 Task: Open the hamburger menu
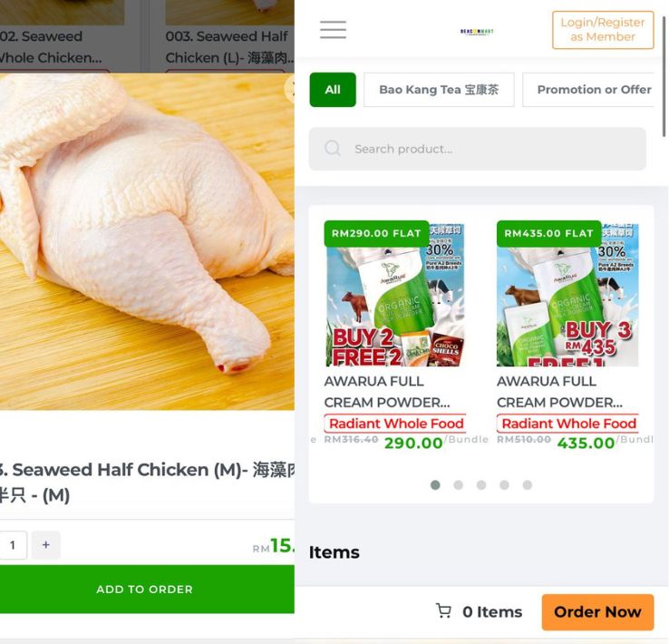coord(333,30)
